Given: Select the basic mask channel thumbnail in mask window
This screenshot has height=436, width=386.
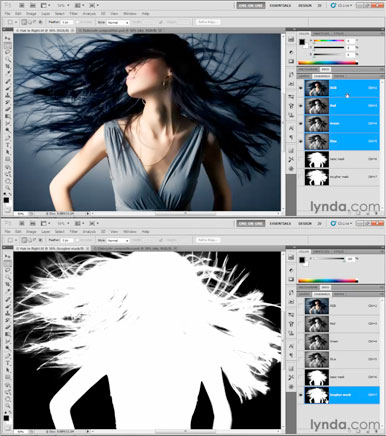Looking at the screenshot, I should point(317,377).
